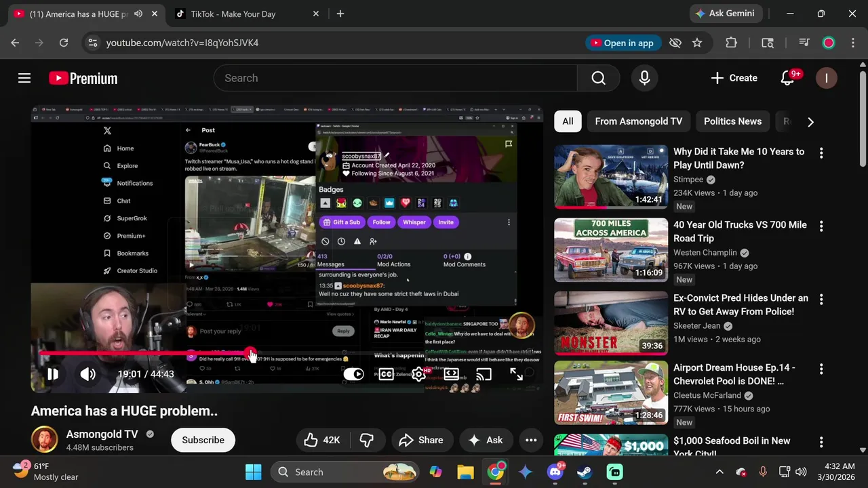Like the video with 42K likes

click(321, 440)
